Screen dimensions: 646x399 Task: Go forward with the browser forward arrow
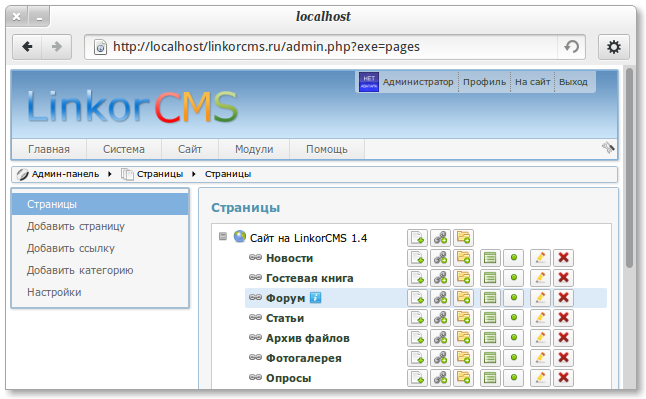(x=56, y=47)
